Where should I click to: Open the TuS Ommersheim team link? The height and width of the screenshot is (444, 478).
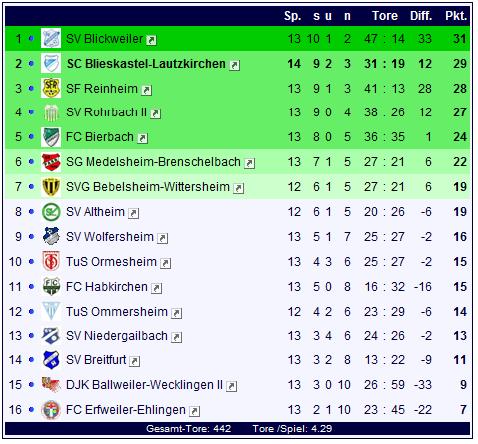point(117,312)
